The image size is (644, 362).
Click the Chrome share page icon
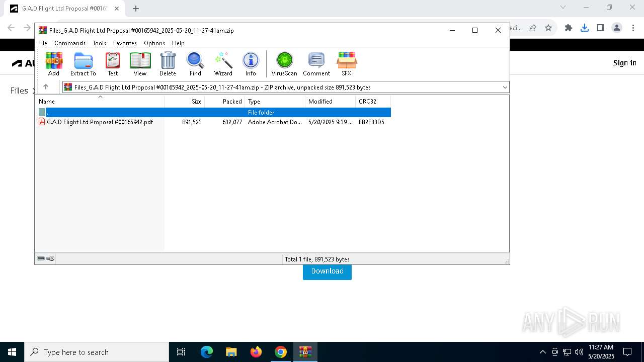click(532, 28)
